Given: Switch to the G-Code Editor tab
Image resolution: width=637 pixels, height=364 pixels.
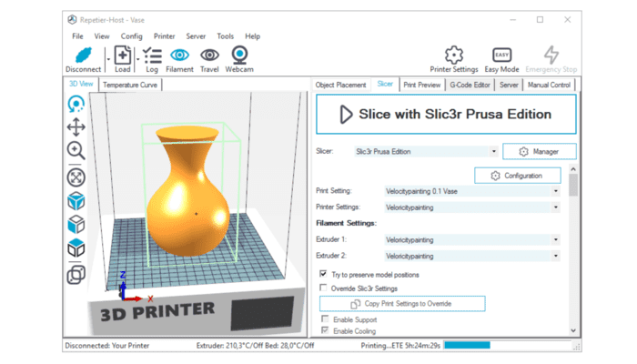Looking at the screenshot, I should [x=470, y=85].
